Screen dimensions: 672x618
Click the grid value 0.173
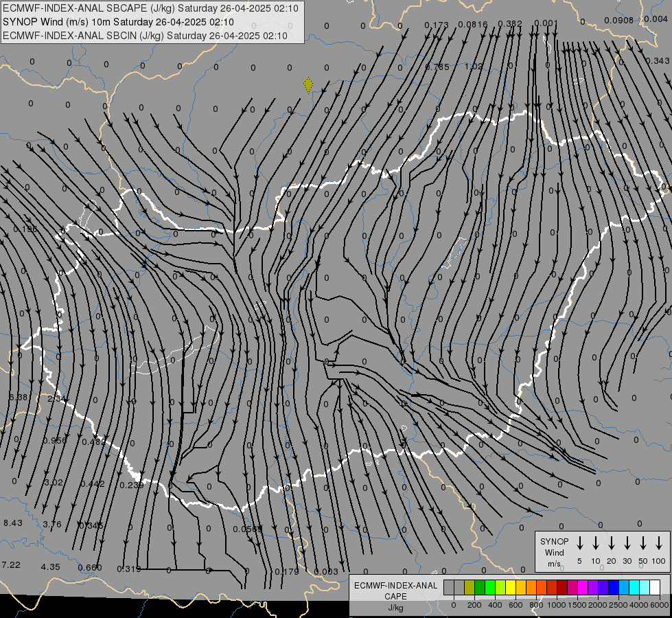[437, 25]
